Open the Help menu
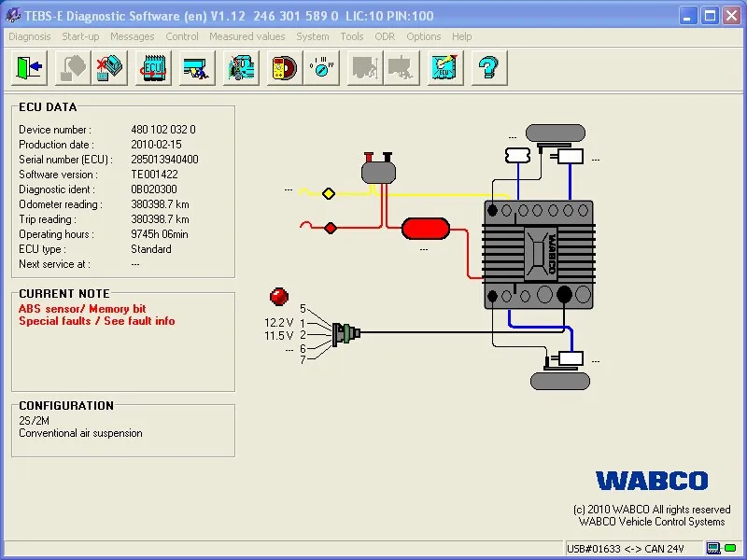This screenshot has height=560, width=747. pyautogui.click(x=462, y=36)
